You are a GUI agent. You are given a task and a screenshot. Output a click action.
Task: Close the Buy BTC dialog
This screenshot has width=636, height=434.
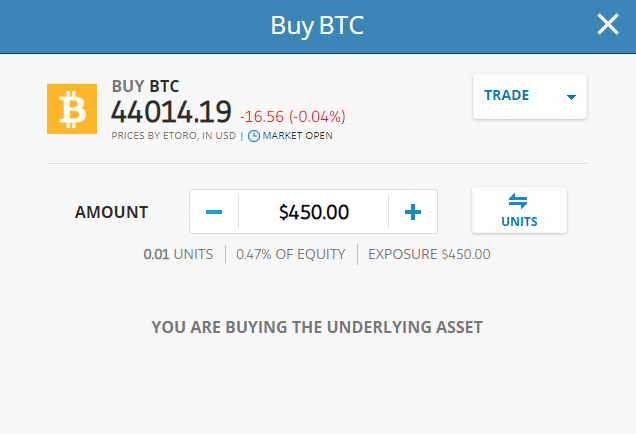(x=608, y=25)
